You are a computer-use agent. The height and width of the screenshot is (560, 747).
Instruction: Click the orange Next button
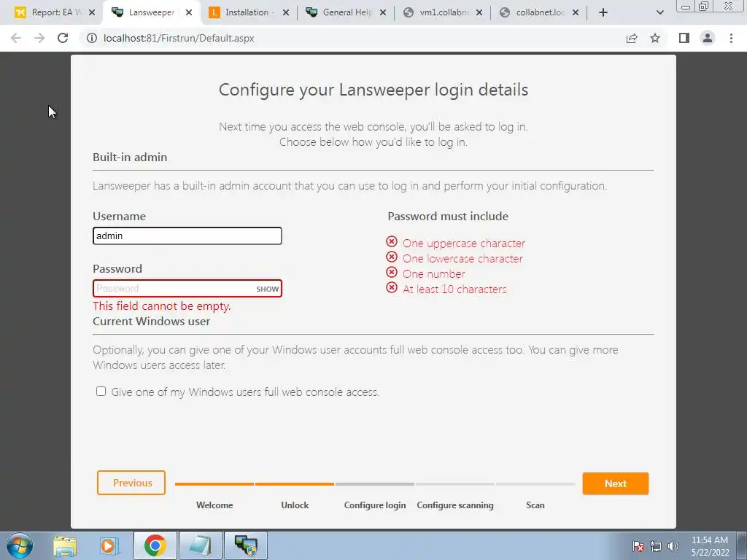coord(616,483)
